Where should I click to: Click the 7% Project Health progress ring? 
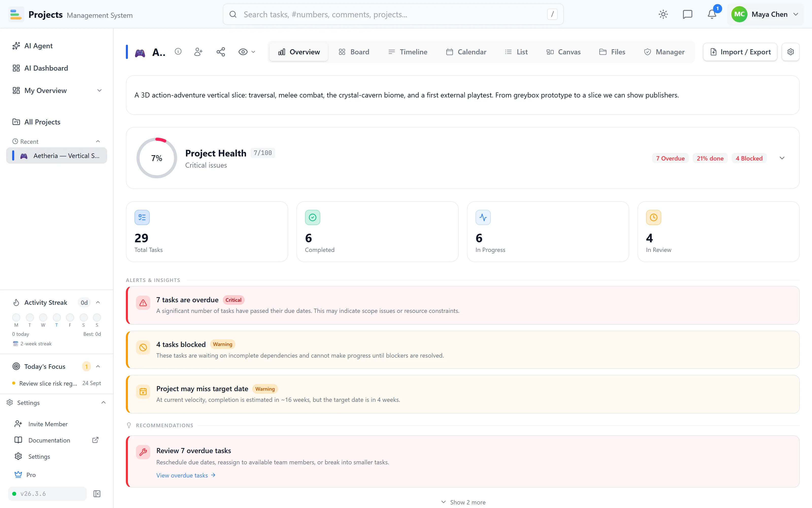tap(157, 158)
